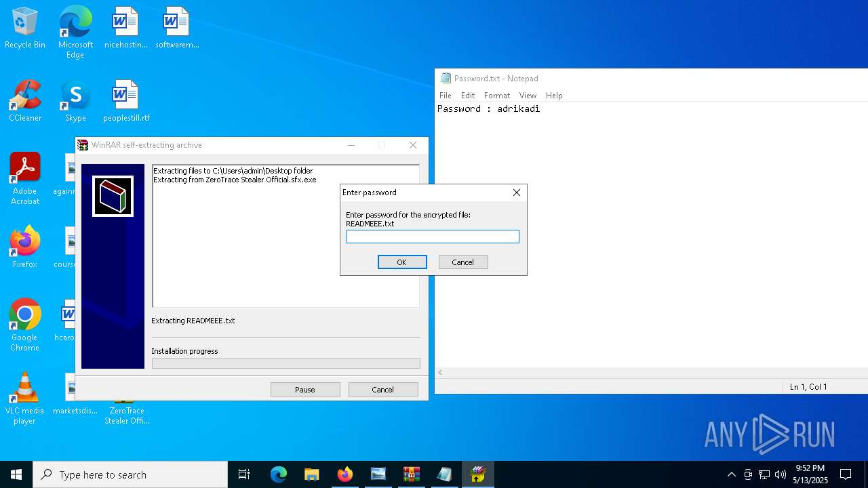Open File Explorer from the taskbar
The height and width of the screenshot is (488, 868).
tap(311, 474)
